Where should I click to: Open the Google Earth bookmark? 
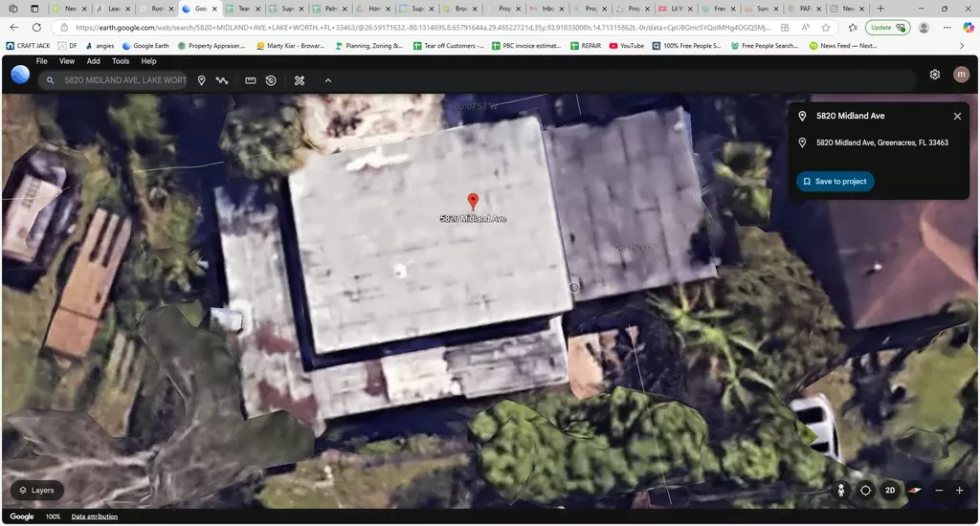click(x=145, y=46)
